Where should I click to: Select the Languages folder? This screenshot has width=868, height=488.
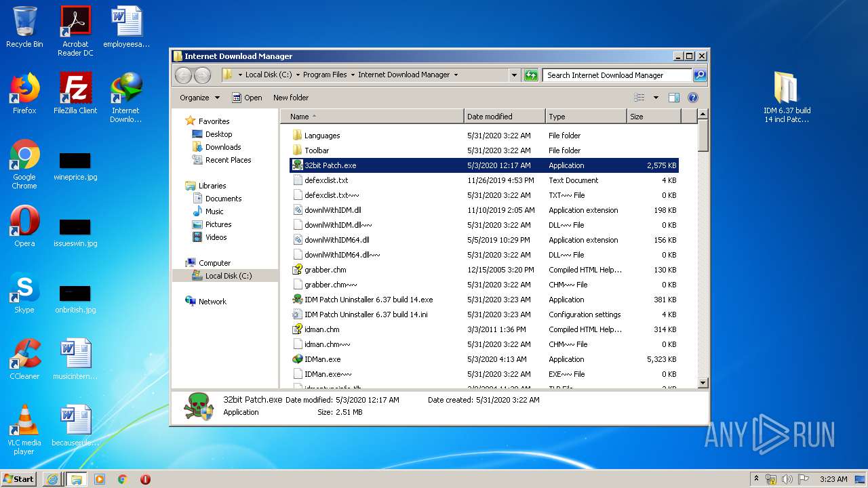tap(484, 136)
